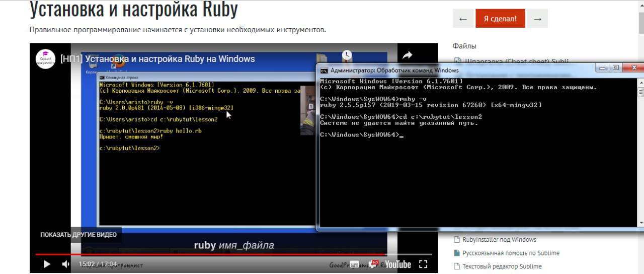This screenshot has height=274, width=644.
Task: Mute the video volume
Action: pos(66,264)
